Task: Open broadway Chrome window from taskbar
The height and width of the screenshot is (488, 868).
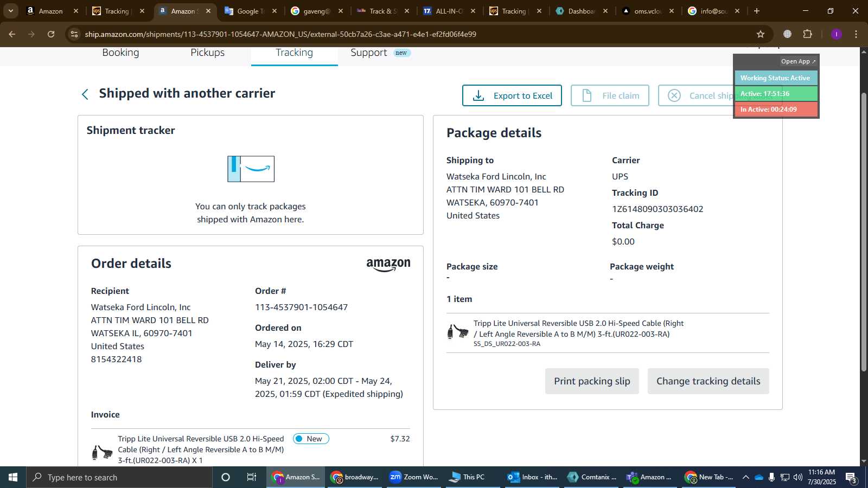Action: [355, 477]
